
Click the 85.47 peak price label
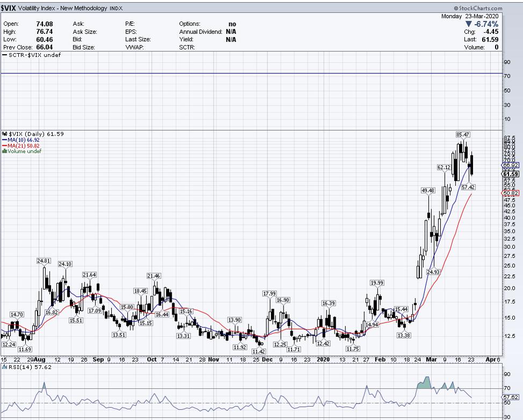[463, 134]
